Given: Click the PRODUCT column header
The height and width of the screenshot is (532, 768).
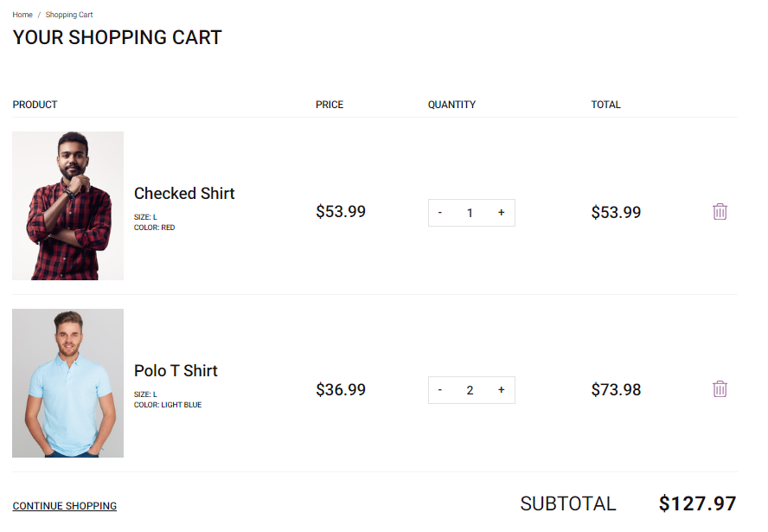Looking at the screenshot, I should [35, 105].
